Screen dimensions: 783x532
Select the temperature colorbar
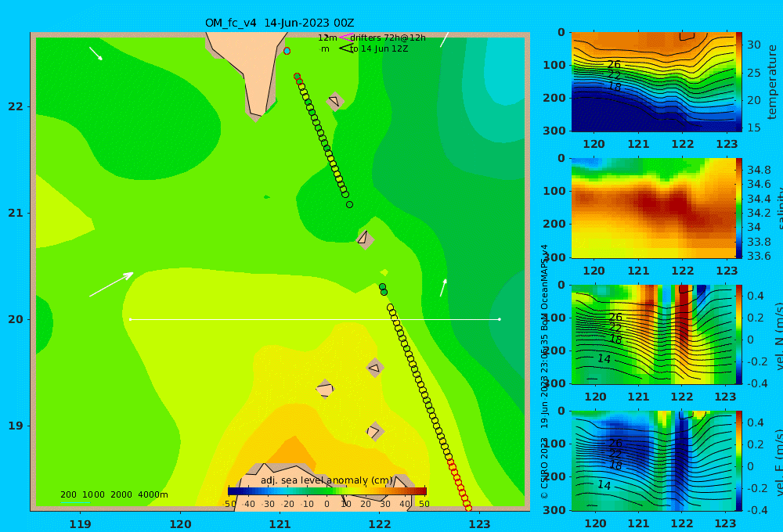(x=739, y=82)
